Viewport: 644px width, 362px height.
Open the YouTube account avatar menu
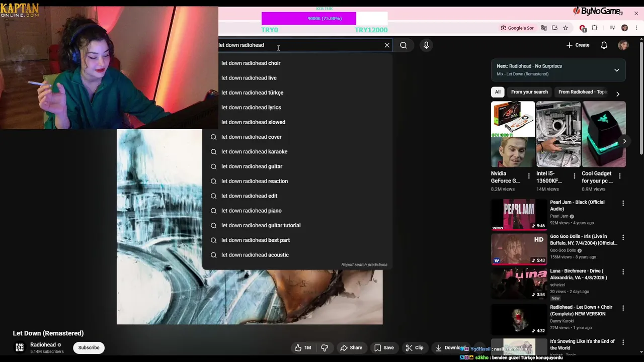pyautogui.click(x=623, y=45)
